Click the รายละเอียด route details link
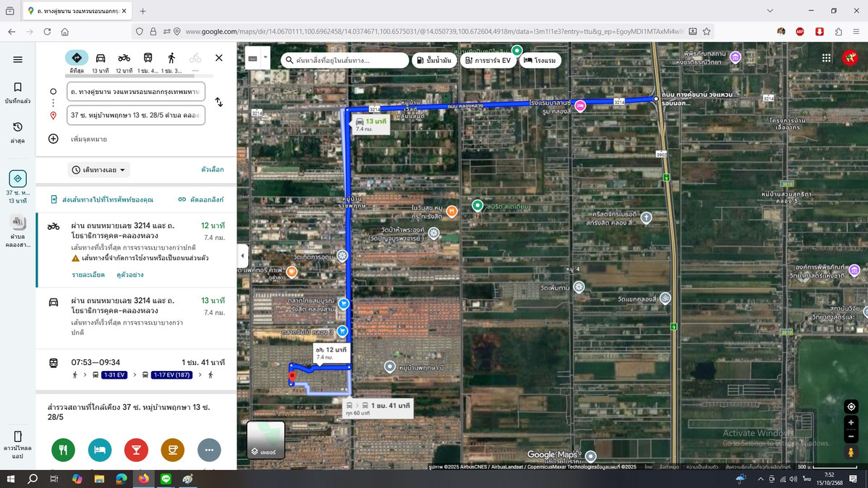 pos(88,275)
